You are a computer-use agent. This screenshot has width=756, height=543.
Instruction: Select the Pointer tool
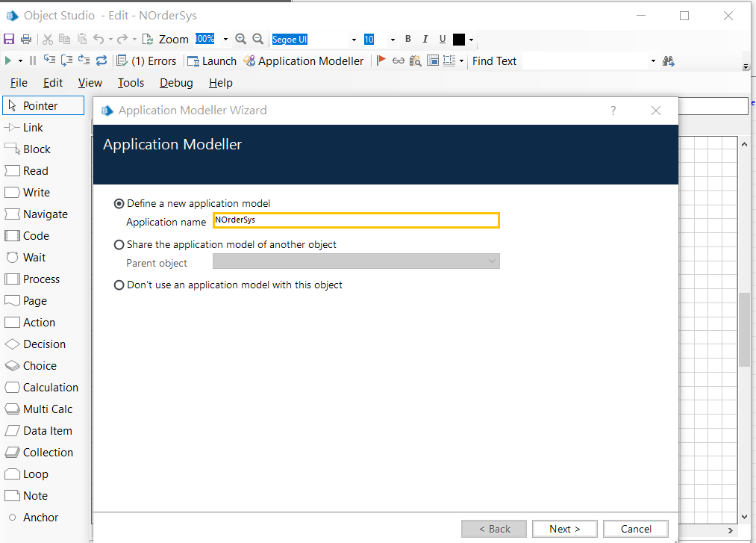pos(43,106)
